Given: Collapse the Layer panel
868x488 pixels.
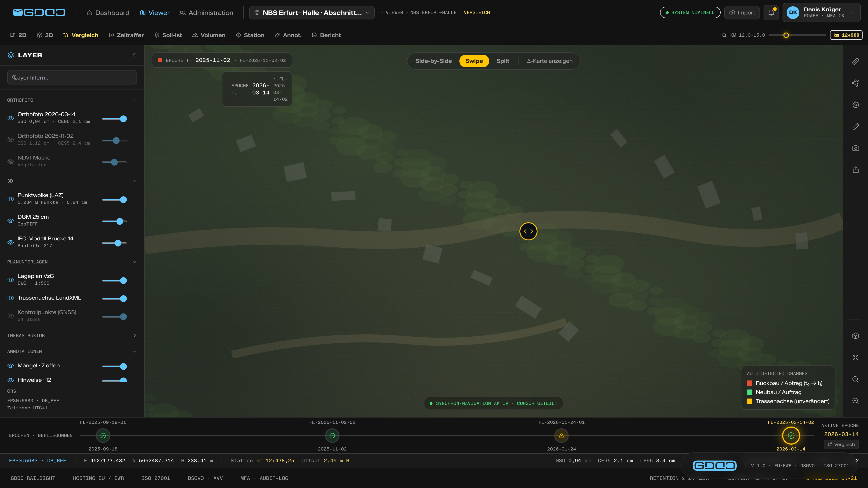Looking at the screenshot, I should (x=134, y=55).
